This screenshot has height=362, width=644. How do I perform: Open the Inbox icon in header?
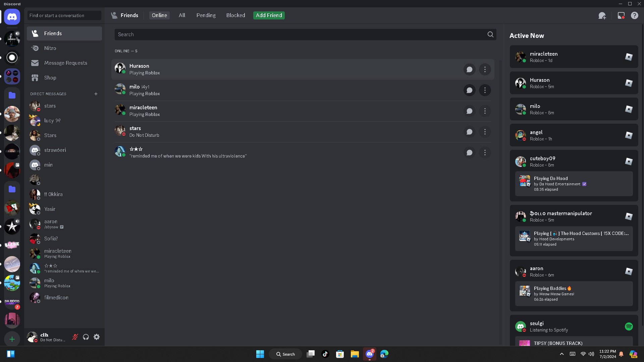[621, 15]
